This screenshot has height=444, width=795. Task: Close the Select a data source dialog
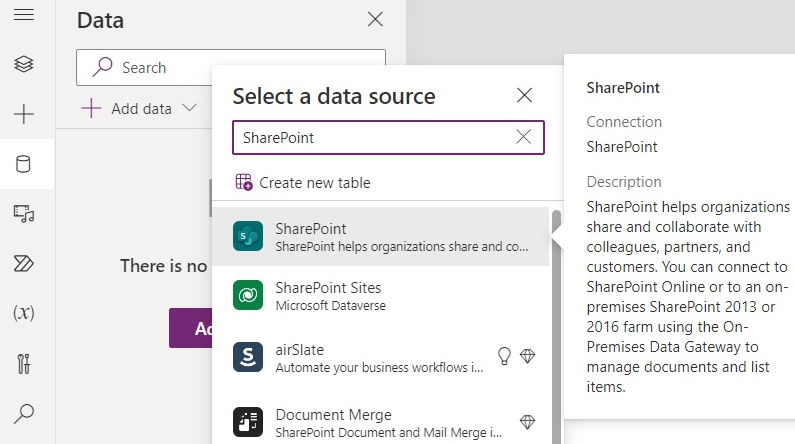click(x=524, y=95)
